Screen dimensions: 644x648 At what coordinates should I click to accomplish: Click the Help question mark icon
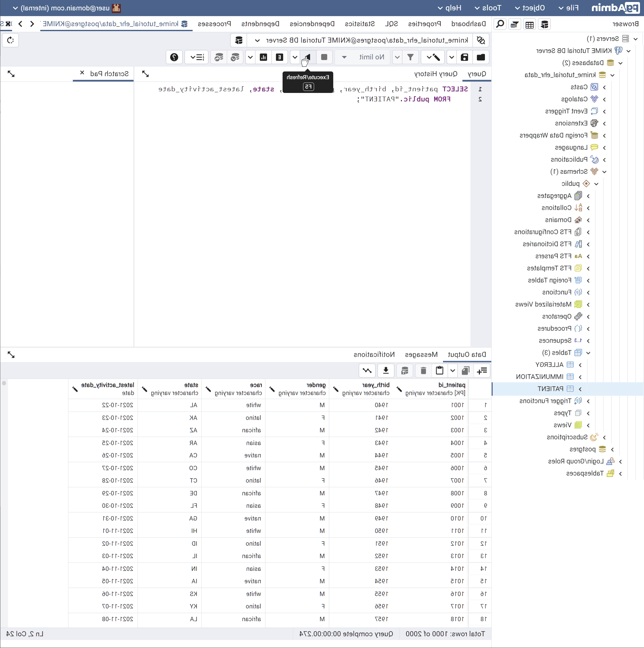pyautogui.click(x=174, y=57)
